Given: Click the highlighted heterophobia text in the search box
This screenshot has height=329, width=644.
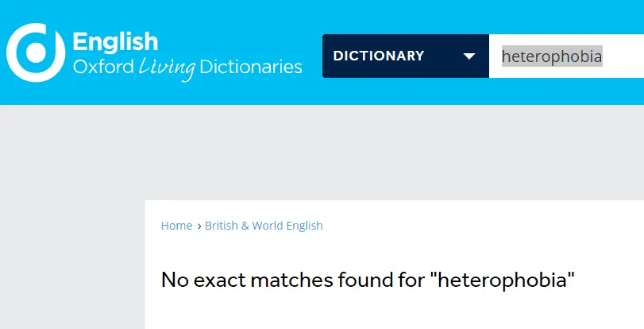Looking at the screenshot, I should [x=551, y=56].
